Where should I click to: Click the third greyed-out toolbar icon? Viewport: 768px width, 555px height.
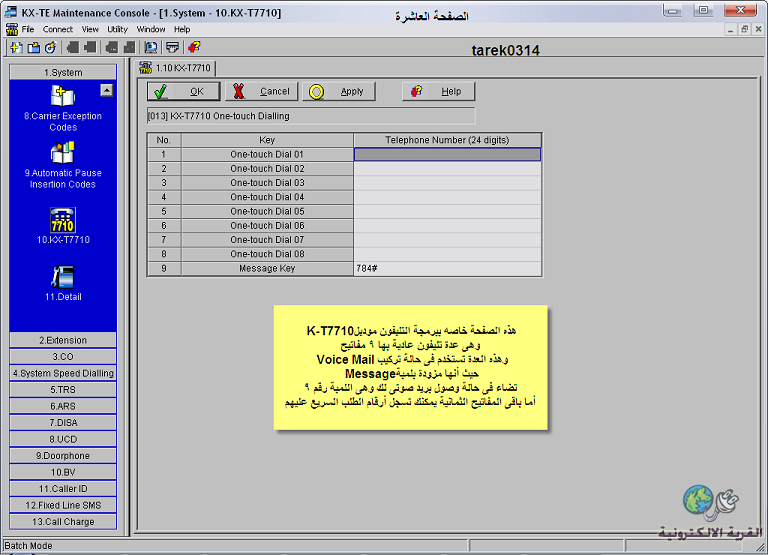point(112,48)
